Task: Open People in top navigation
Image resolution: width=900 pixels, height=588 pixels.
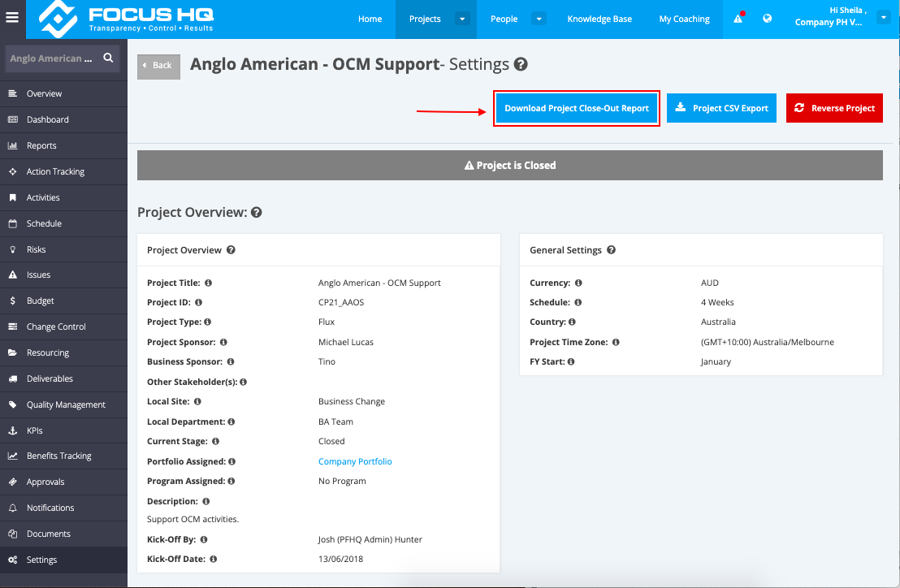Action: point(504,19)
